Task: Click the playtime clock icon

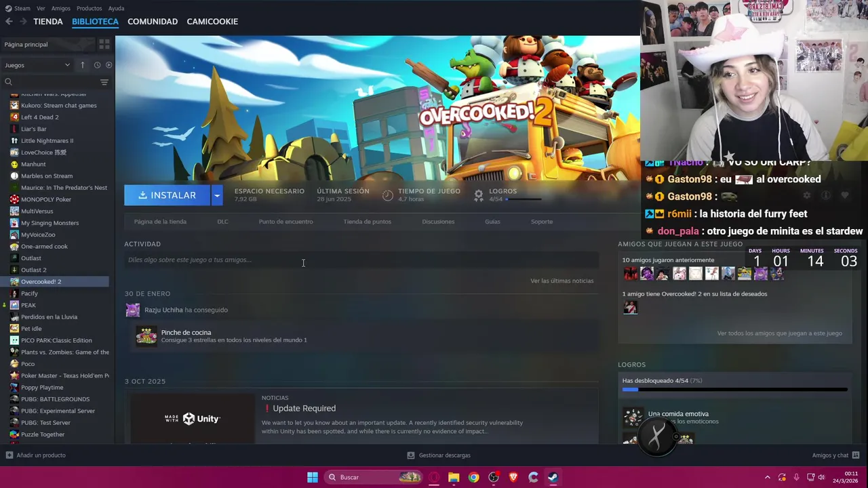Action: [x=387, y=195]
